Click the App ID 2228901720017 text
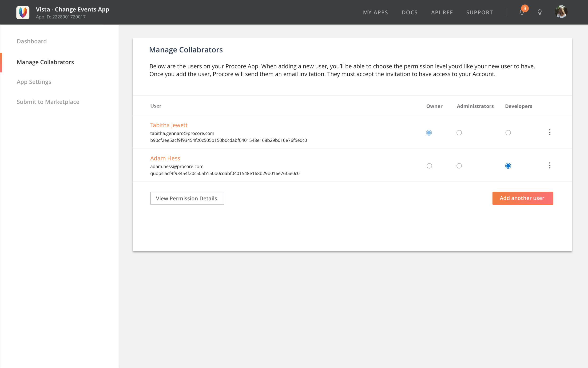Image resolution: width=588 pixels, height=368 pixels. click(60, 17)
